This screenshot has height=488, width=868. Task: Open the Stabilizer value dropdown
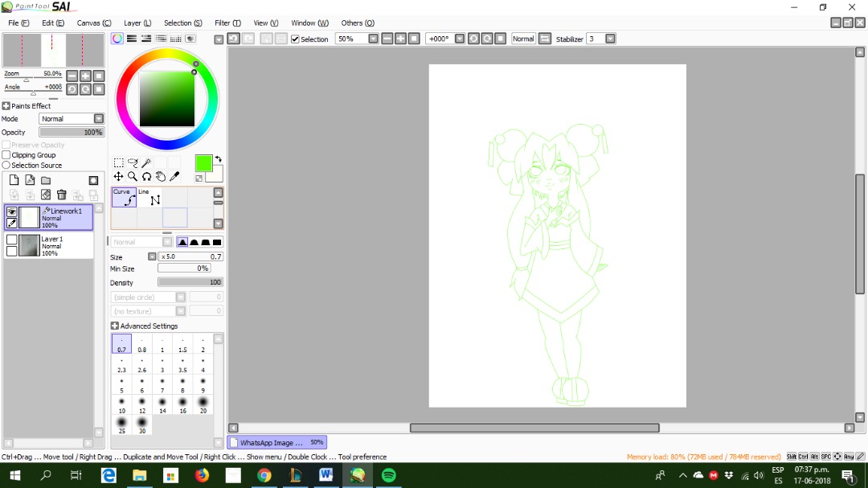pyautogui.click(x=610, y=39)
